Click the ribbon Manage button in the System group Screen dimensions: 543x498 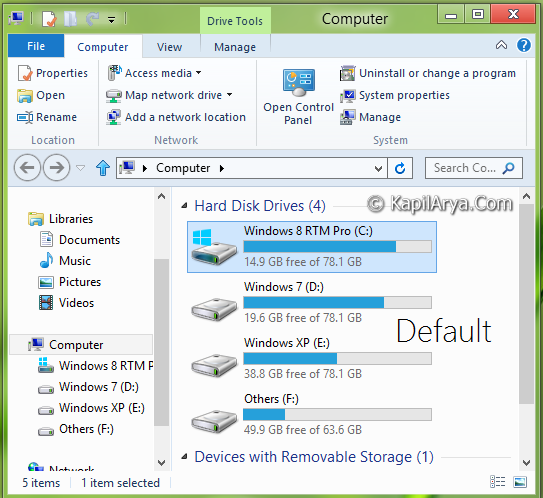click(x=371, y=117)
